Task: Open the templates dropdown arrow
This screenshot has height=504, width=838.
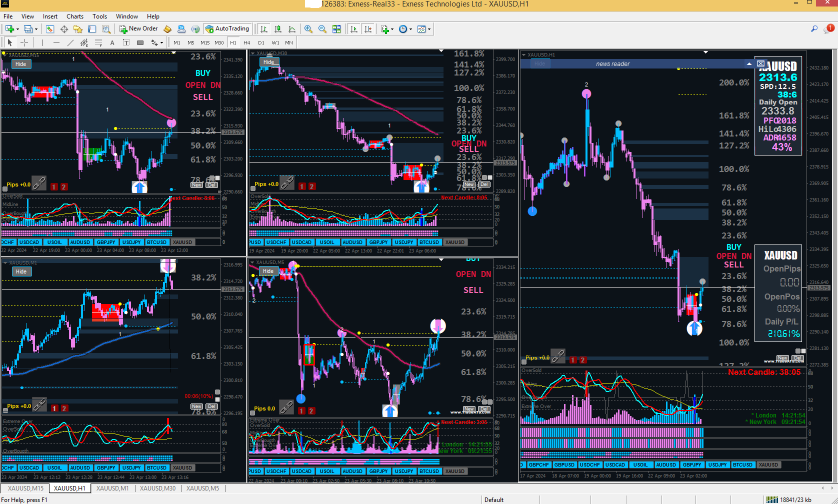Action: click(429, 29)
